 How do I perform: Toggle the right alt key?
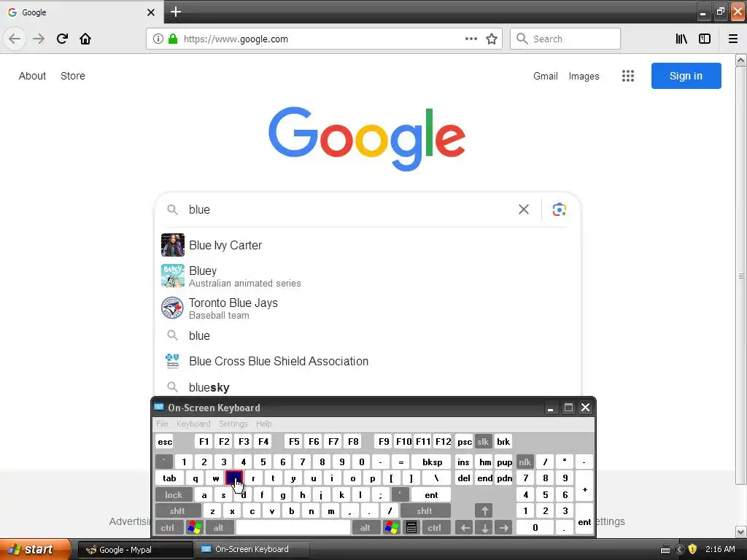click(365, 528)
